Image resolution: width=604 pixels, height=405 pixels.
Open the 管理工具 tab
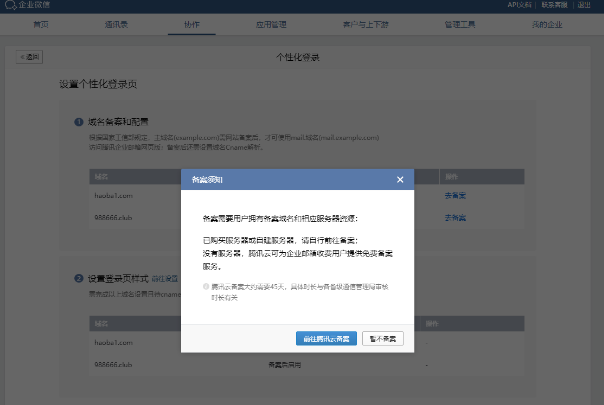click(x=418, y=21)
